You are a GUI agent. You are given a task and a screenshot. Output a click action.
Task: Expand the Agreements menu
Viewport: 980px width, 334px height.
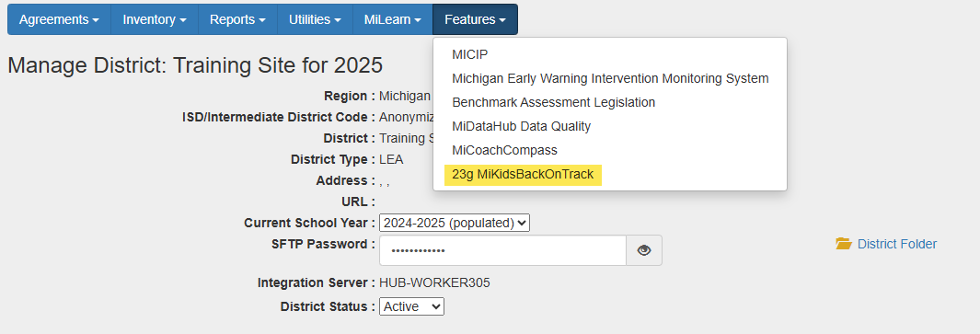[60, 19]
